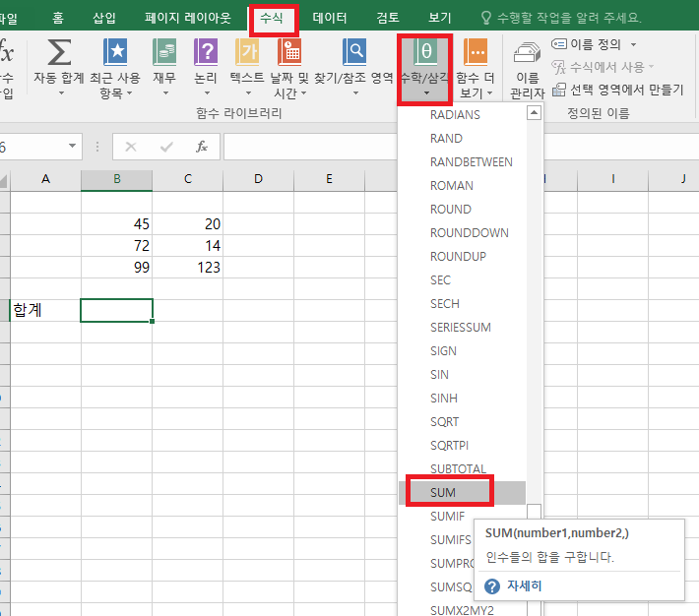
Task: Open the Logical functions question-mark icon
Action: pyautogui.click(x=206, y=52)
